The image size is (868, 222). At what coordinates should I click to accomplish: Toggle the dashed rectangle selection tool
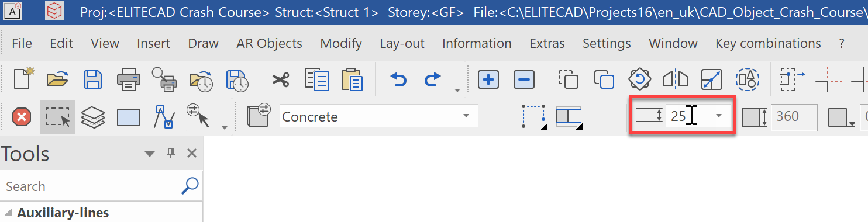pos(57,117)
